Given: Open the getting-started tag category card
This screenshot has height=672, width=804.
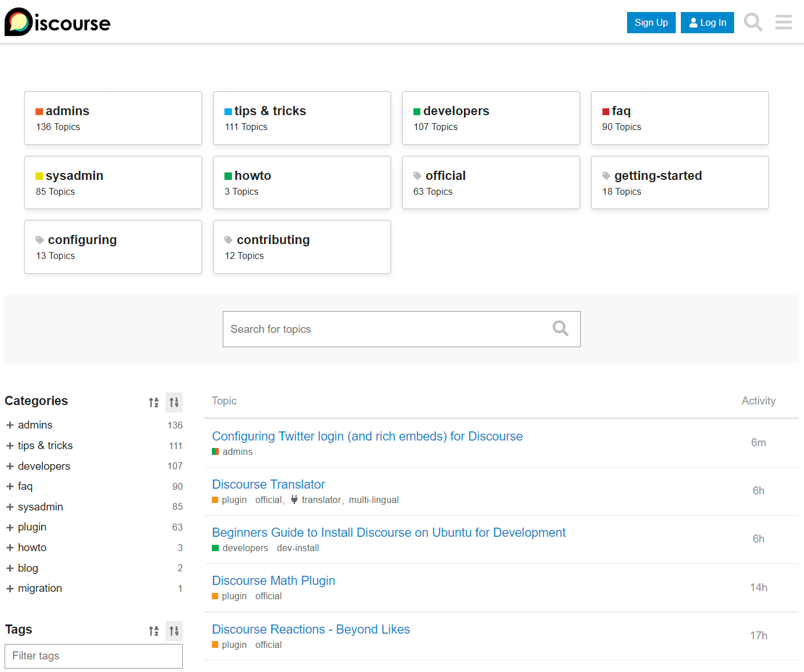Looking at the screenshot, I should tap(657, 175).
